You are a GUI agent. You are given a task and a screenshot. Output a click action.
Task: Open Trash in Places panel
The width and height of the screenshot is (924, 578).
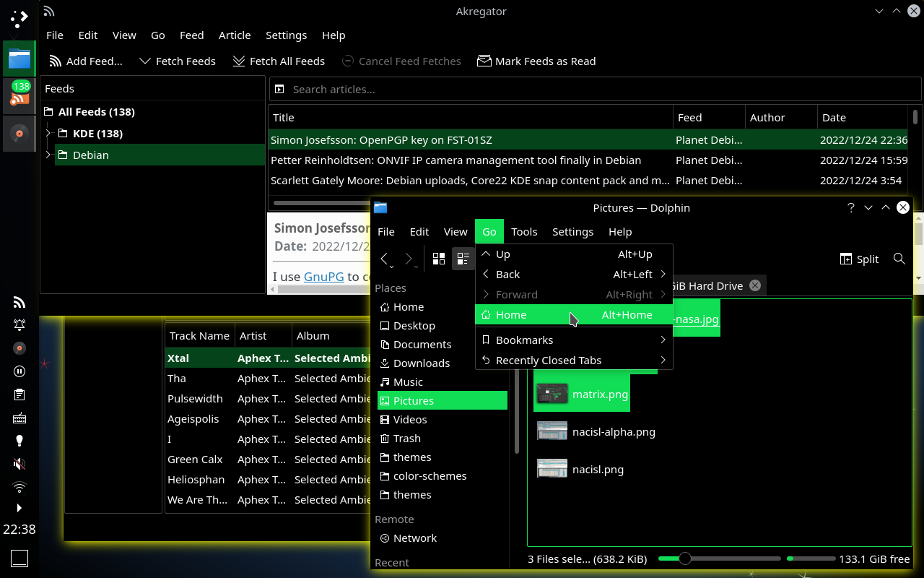pyautogui.click(x=443, y=439)
